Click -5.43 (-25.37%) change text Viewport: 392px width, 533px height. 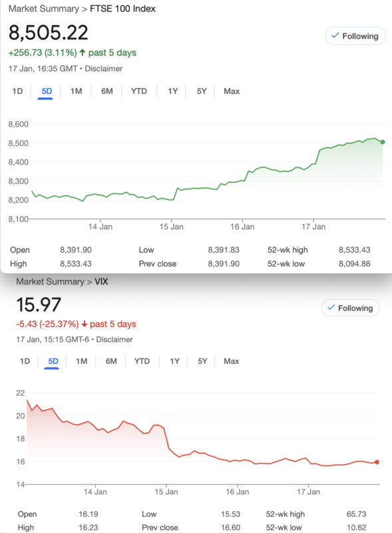[47, 324]
